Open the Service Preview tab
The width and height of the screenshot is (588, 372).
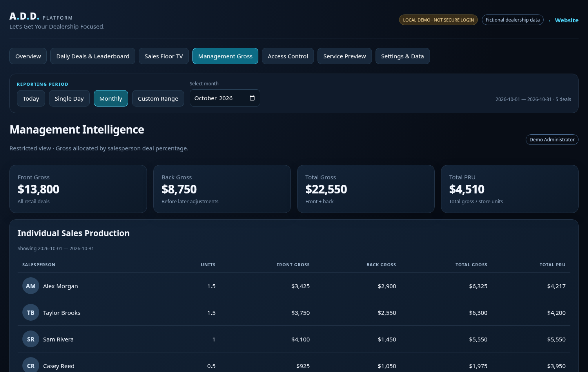click(x=345, y=56)
